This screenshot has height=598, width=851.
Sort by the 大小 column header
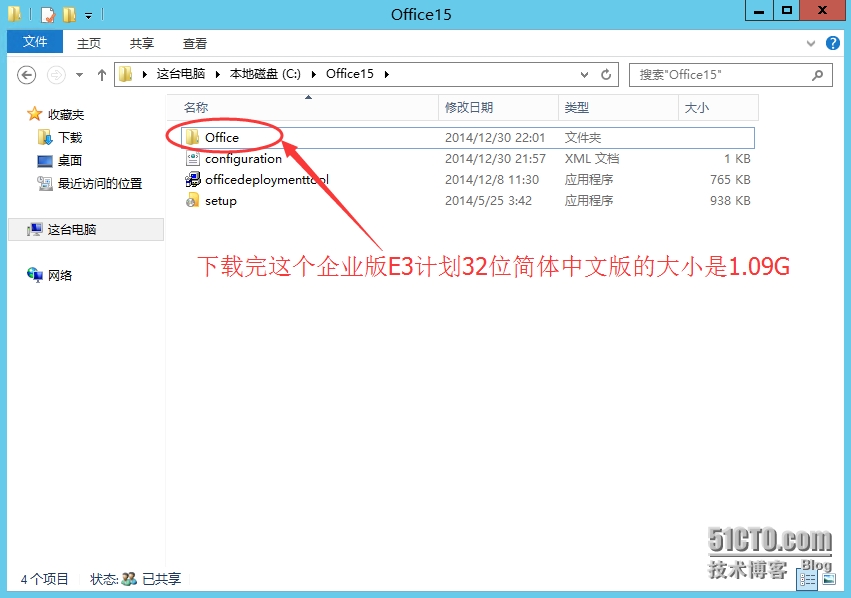click(697, 107)
